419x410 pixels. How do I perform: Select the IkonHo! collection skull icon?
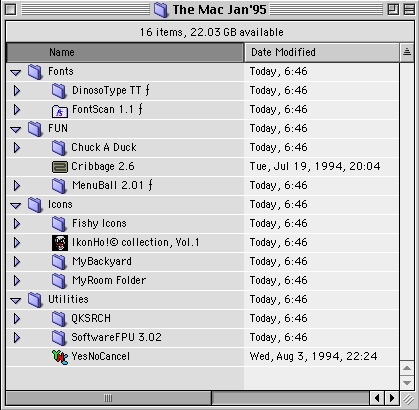tap(60, 243)
